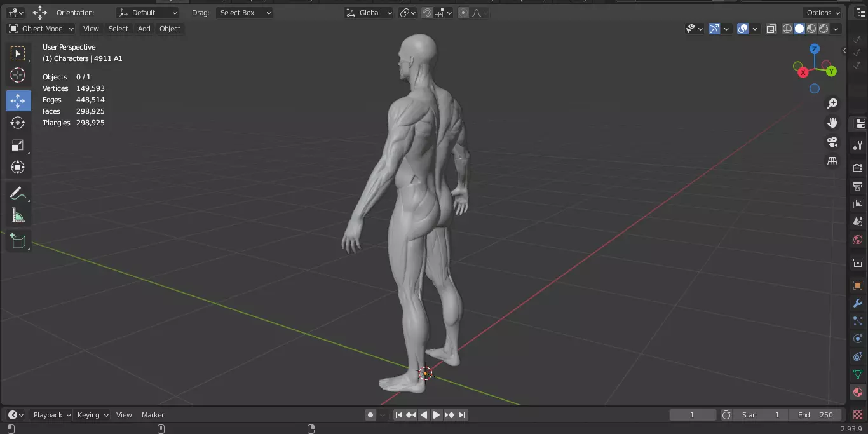Toggle auto keying record button
This screenshot has height=434, width=868.
pyautogui.click(x=370, y=415)
